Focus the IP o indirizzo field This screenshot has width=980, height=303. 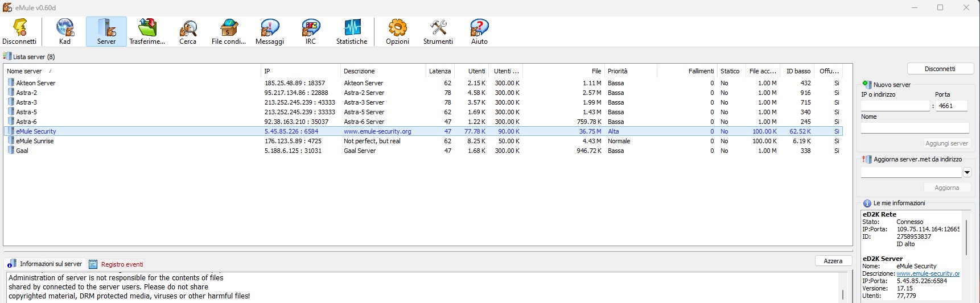coord(895,106)
